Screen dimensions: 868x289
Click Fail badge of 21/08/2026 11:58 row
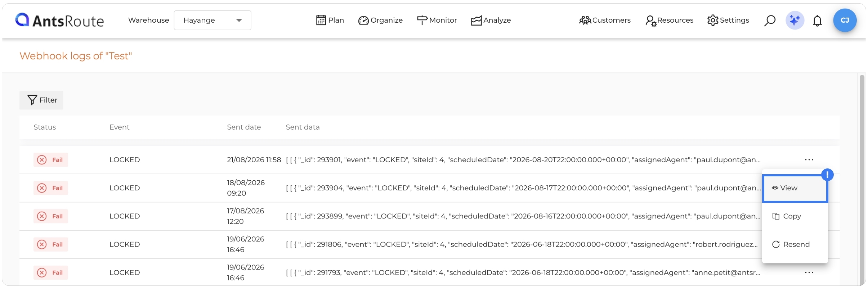point(51,160)
